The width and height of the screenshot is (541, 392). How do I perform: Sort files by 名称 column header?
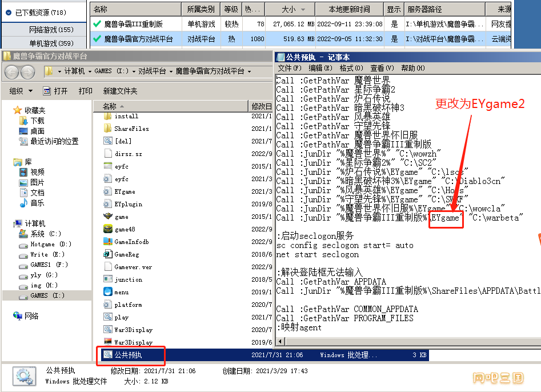[170, 106]
